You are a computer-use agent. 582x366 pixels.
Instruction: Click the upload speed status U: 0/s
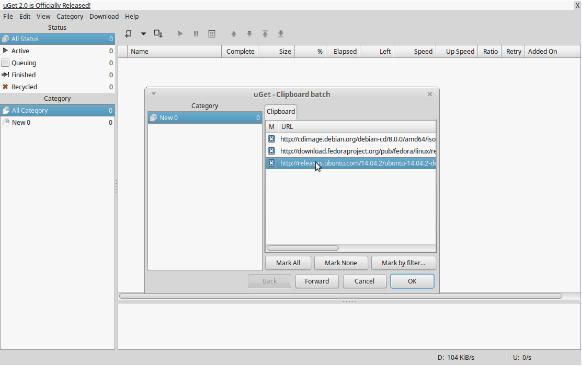522,357
